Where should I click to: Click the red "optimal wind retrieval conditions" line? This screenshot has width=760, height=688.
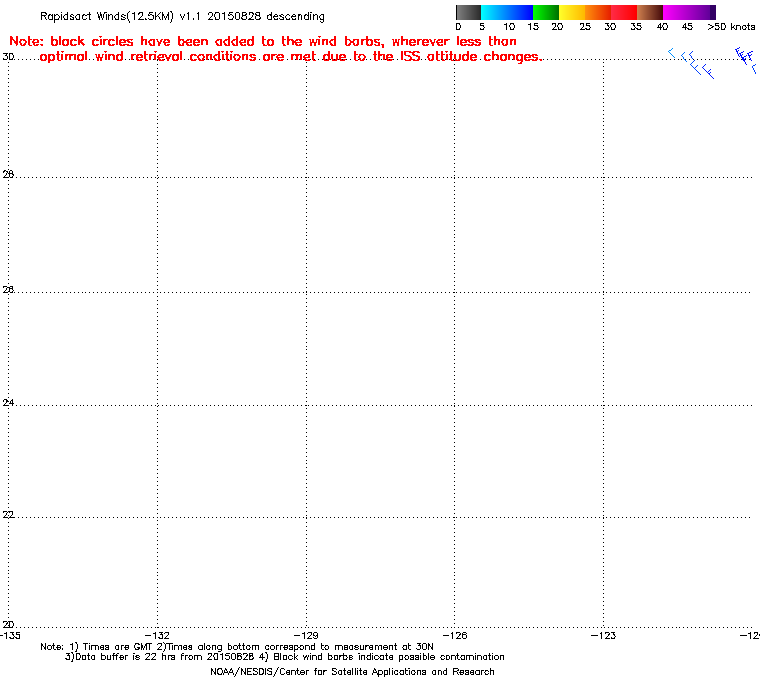pos(291,57)
